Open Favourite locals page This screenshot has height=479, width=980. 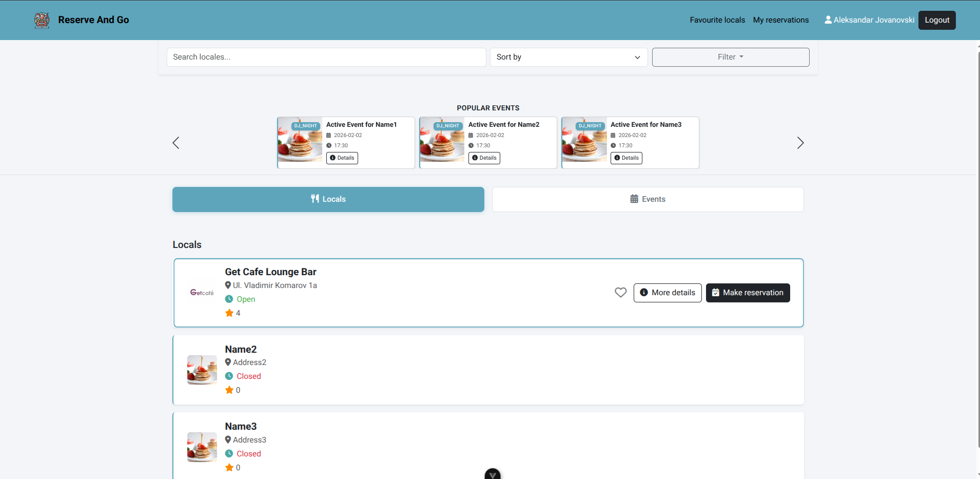[x=717, y=20]
